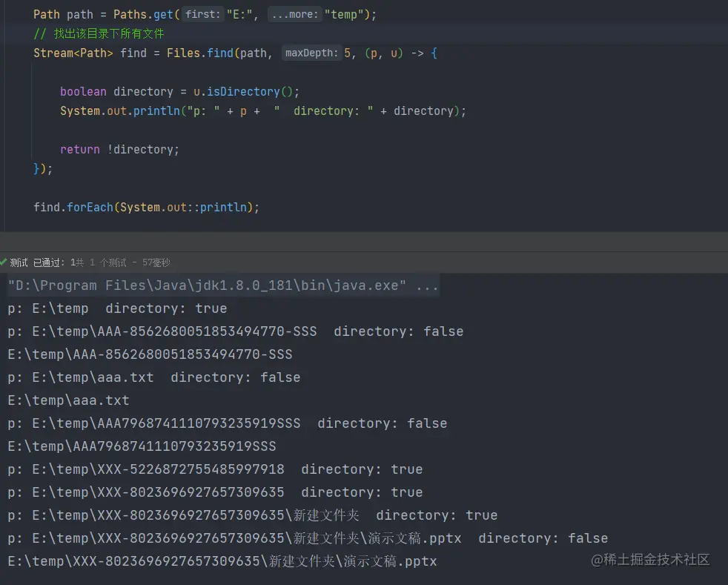Click console line 'p: E:\temp directory: true'
Screen dimensions: 728x585
point(117,308)
